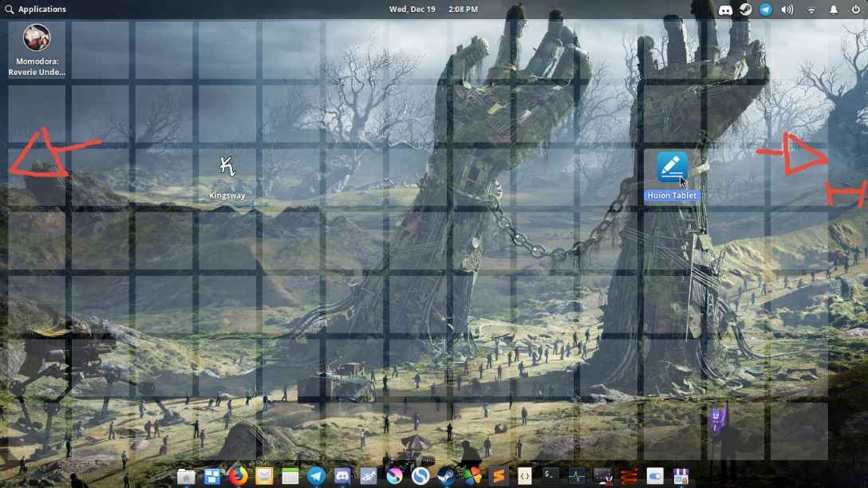
Task: Open the Wi-Fi network indicator
Action: 811,10
